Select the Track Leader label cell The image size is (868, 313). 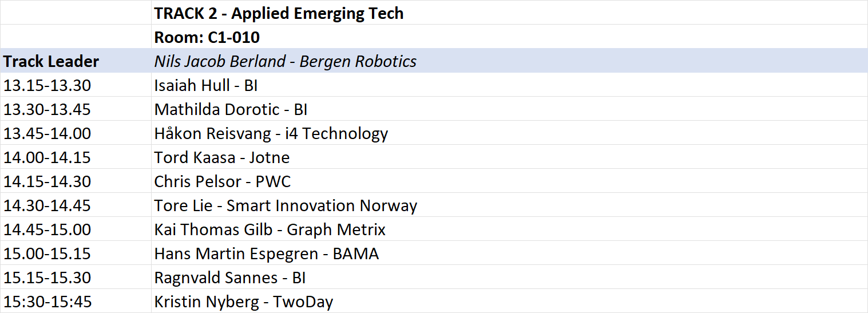pyautogui.click(x=76, y=61)
